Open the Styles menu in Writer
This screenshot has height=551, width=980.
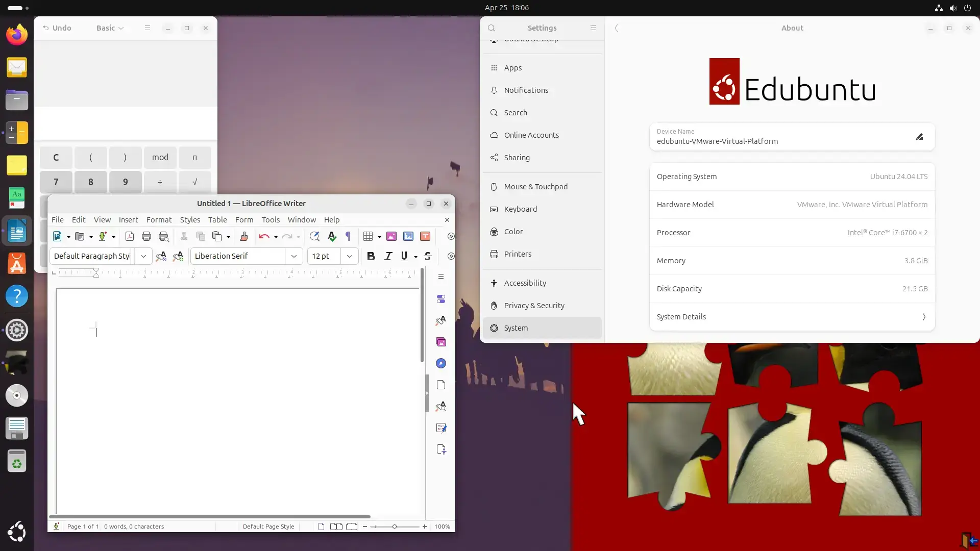[x=190, y=220]
